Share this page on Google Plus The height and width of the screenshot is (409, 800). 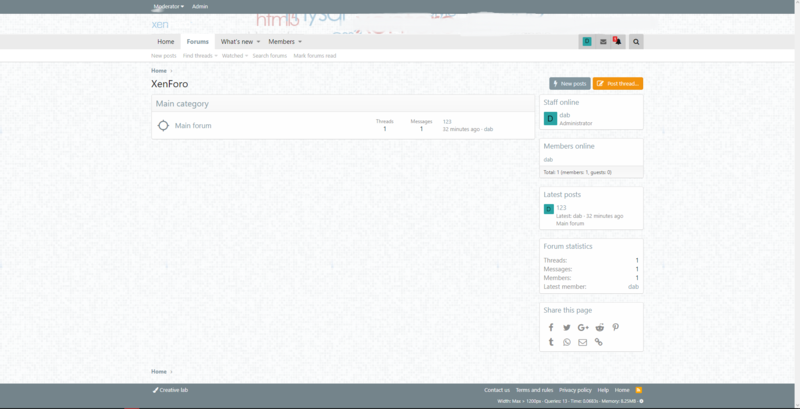[x=583, y=327]
